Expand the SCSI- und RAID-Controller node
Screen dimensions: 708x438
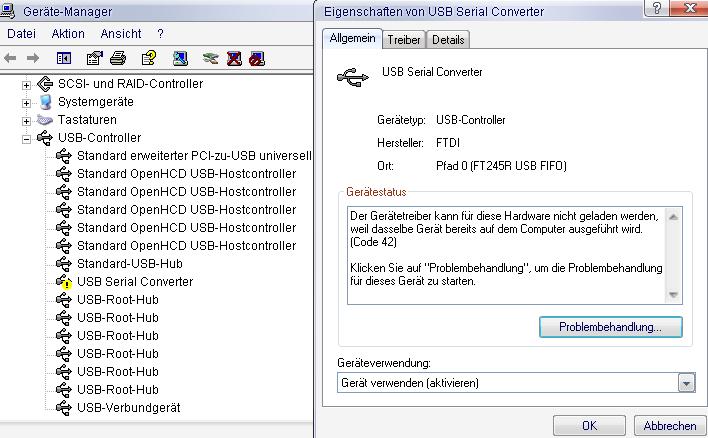(x=27, y=84)
